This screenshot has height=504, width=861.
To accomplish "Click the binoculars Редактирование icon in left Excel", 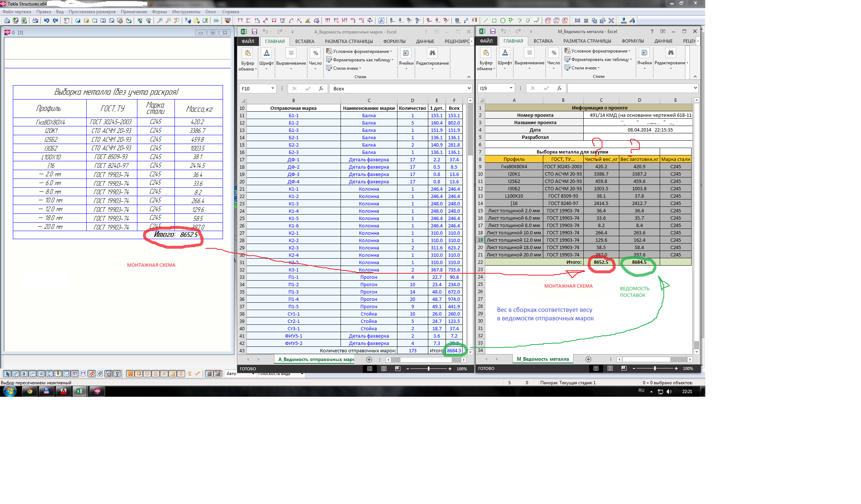I will tap(432, 53).
